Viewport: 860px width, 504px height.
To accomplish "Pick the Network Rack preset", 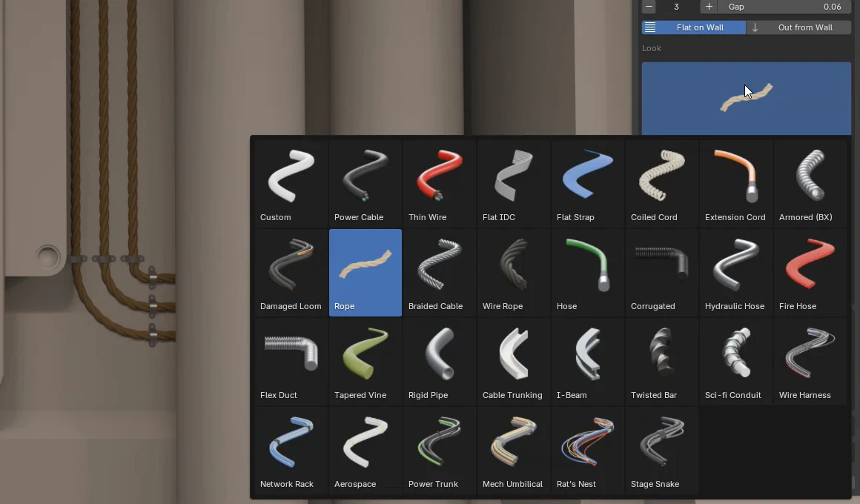I will pyautogui.click(x=291, y=450).
